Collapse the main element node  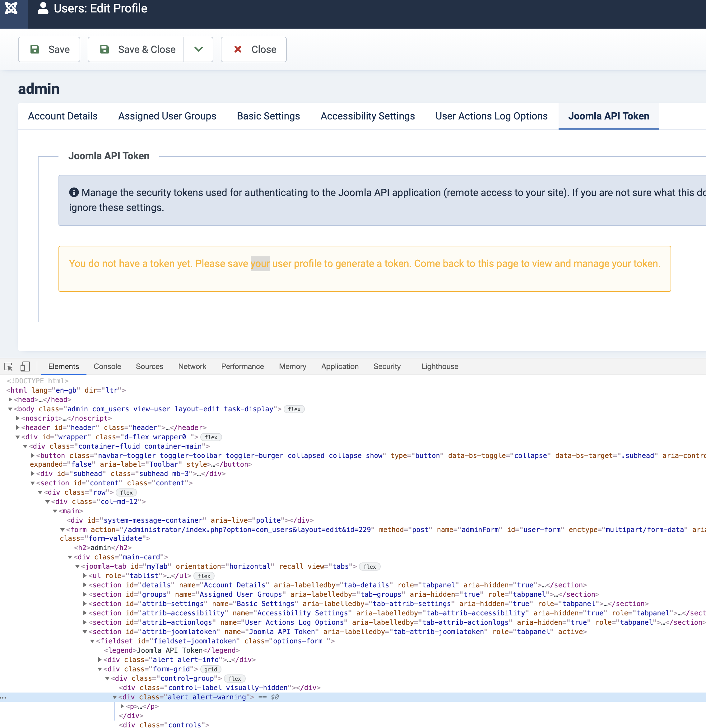[55, 511]
